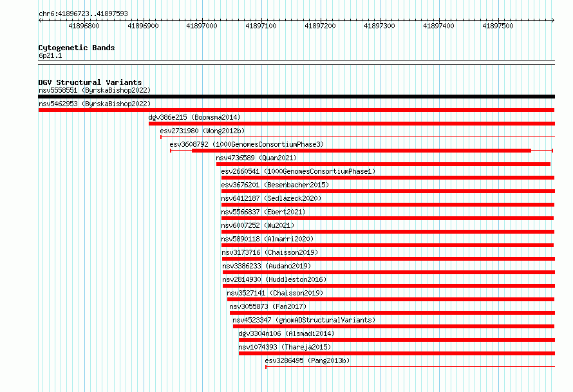Select the 6p21.1 band label
Image resolution: width=573 pixels, height=392 pixels.
point(50,55)
